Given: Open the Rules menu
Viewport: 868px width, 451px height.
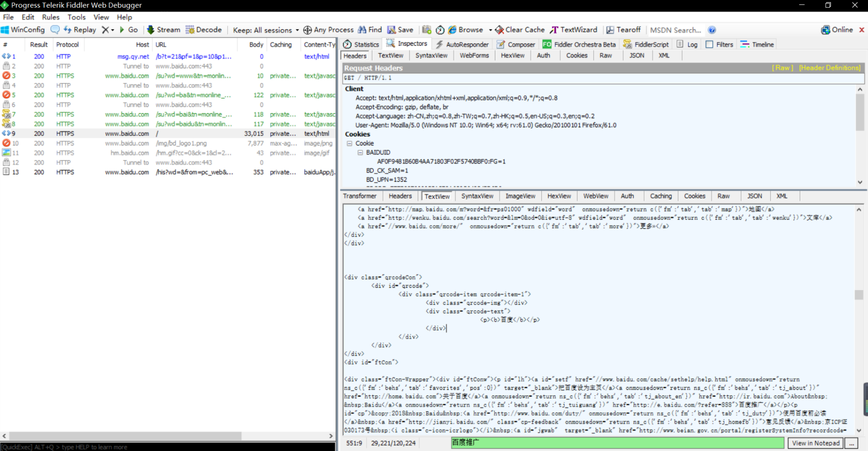Looking at the screenshot, I should [x=51, y=17].
